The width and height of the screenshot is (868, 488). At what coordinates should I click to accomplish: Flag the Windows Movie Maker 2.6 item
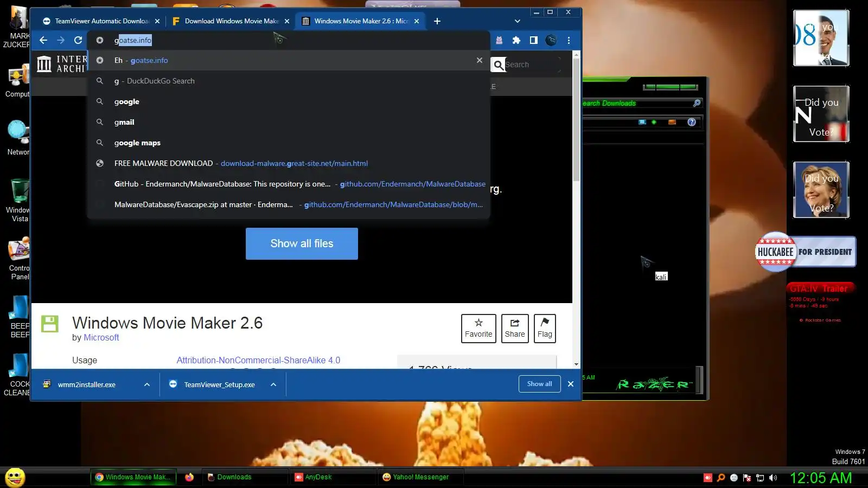545,329
